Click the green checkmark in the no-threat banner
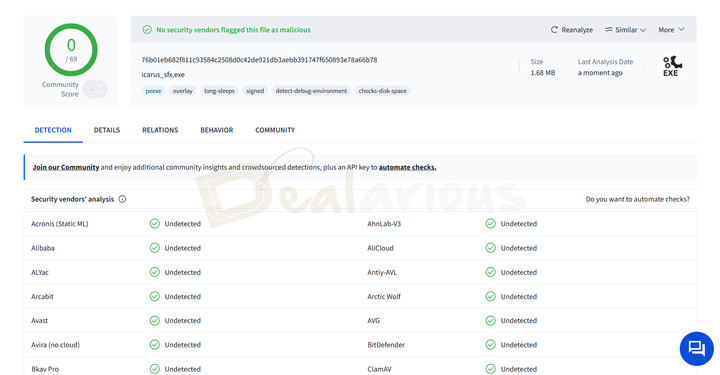This screenshot has width=720, height=375. coord(147,29)
